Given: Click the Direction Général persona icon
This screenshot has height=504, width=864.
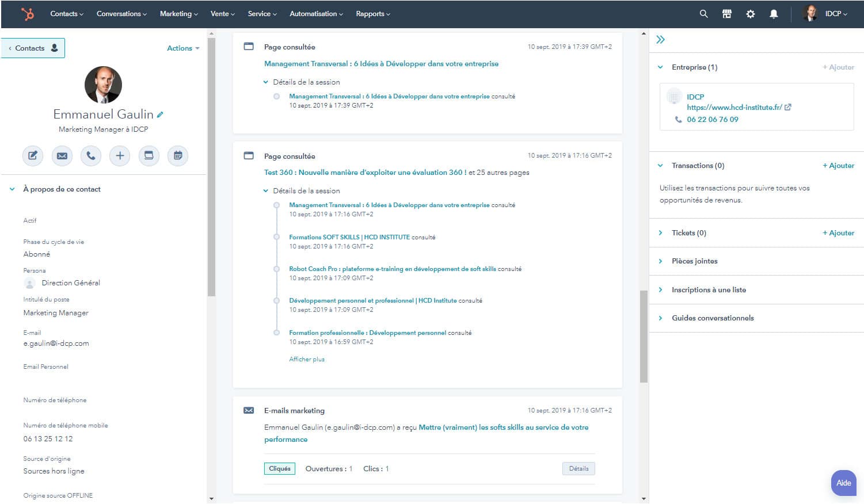Looking at the screenshot, I should click(30, 283).
